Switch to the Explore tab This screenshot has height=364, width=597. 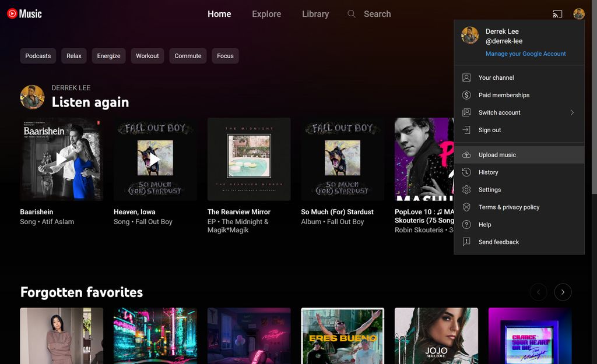point(266,13)
